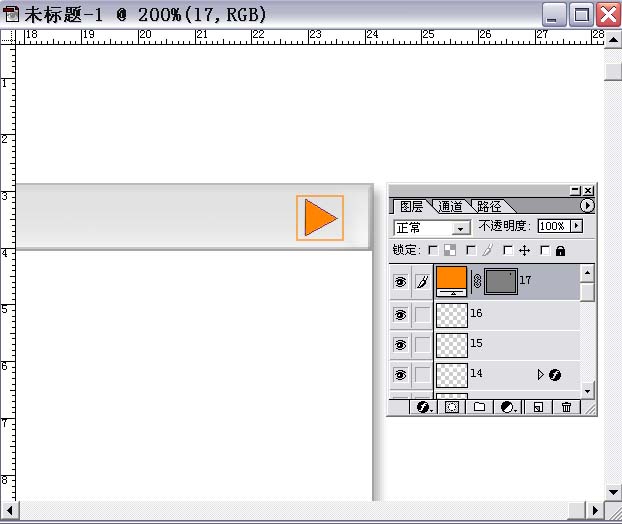The height and width of the screenshot is (524, 622).
Task: Click the ruler origin corner box
Action: [8, 37]
